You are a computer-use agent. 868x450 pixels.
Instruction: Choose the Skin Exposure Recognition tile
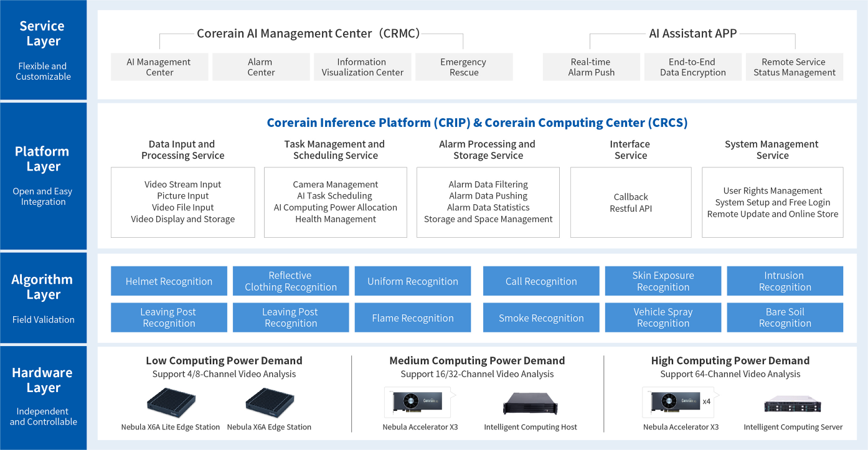click(663, 281)
